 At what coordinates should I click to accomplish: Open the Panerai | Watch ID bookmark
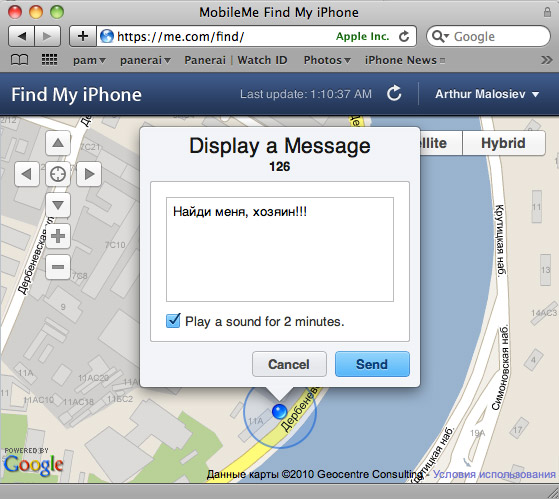tap(236, 60)
